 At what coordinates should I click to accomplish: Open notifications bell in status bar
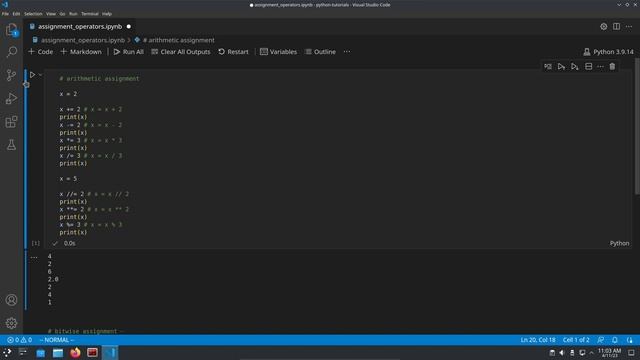pyautogui.click(x=615, y=340)
